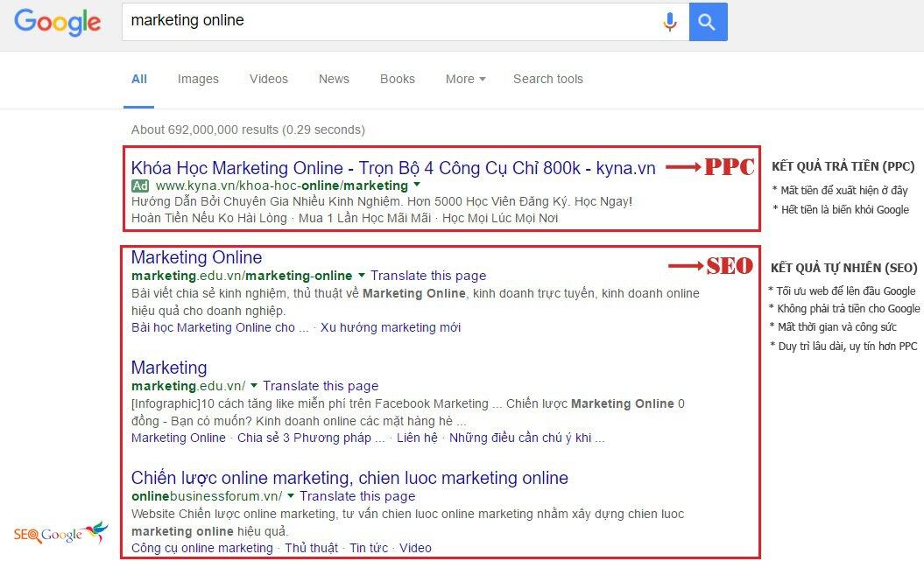Image resolution: width=924 pixels, height=568 pixels.
Task: Open result 'Chiến lược online marketing, chien luoc marketing online'
Action: tap(349, 478)
